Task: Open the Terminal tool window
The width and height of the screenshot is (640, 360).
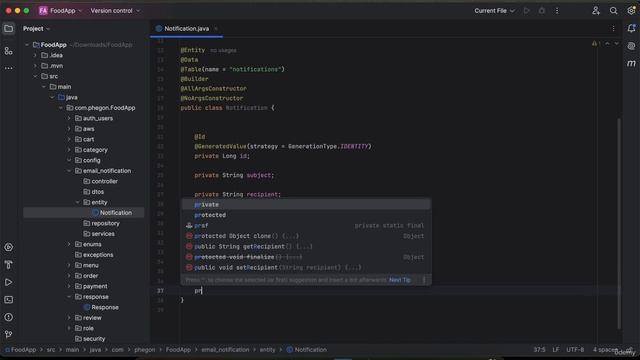Action: [x=9, y=300]
